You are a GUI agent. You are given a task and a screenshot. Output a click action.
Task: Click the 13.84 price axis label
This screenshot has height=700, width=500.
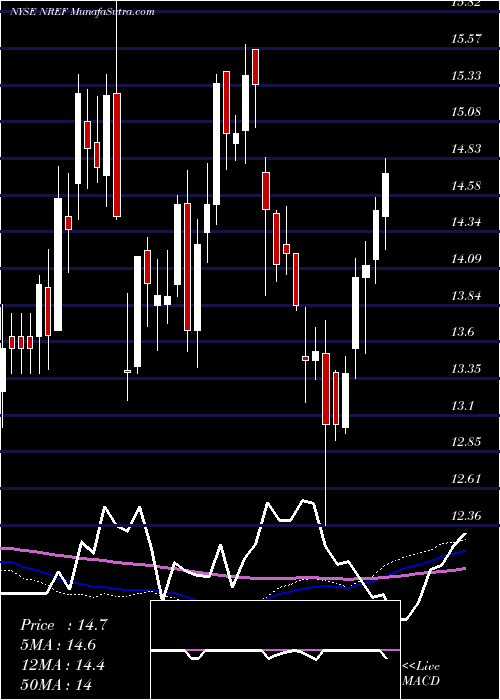point(466,296)
